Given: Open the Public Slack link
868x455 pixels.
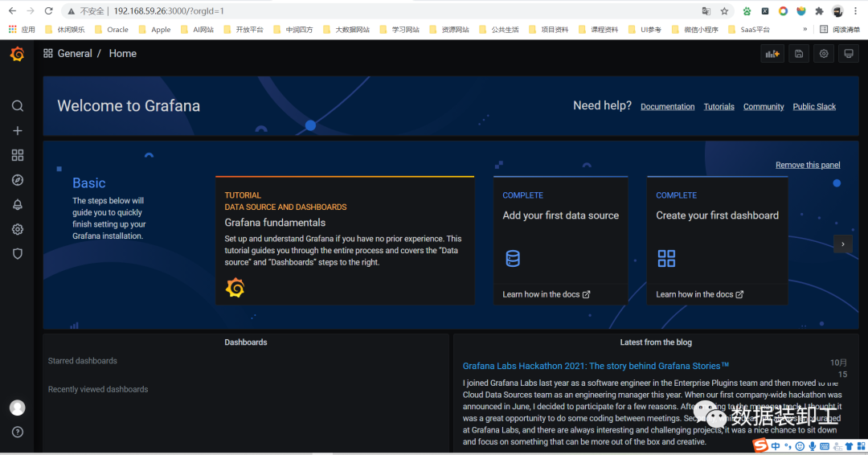Looking at the screenshot, I should 814,106.
